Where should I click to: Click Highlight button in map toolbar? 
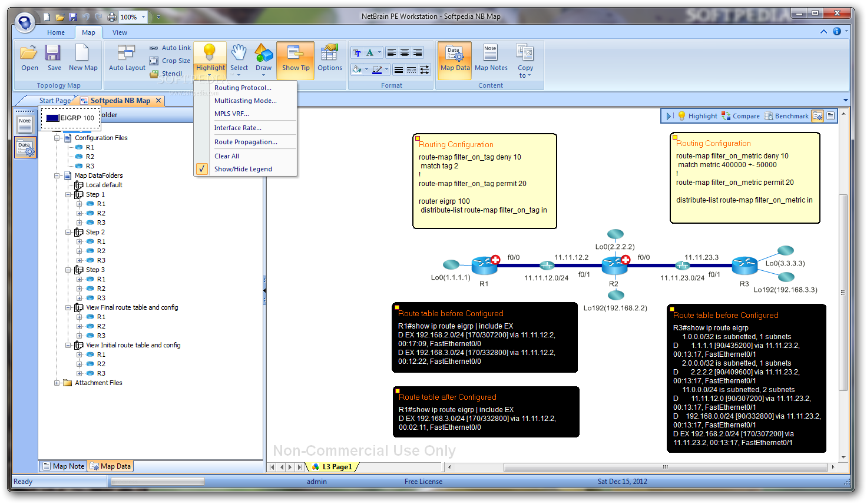[x=698, y=116]
